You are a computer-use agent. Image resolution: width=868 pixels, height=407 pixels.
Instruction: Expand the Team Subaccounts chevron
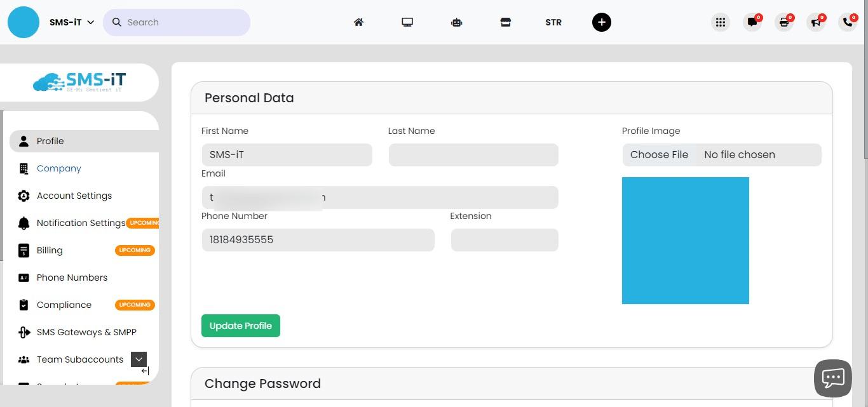click(139, 359)
